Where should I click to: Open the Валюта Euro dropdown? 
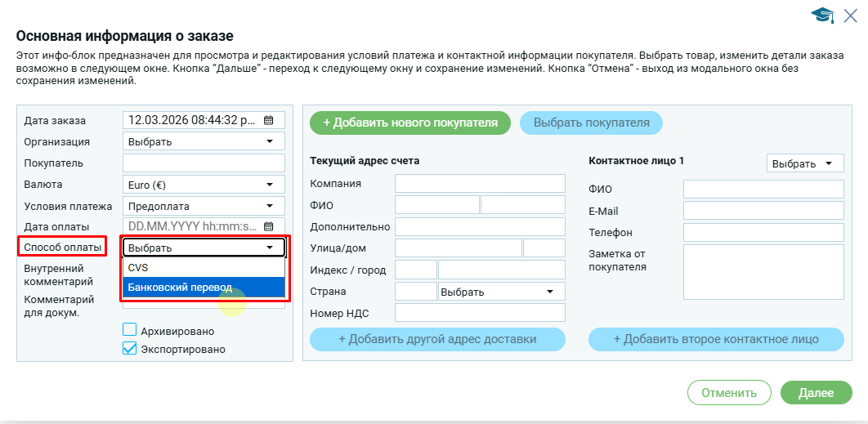point(204,184)
